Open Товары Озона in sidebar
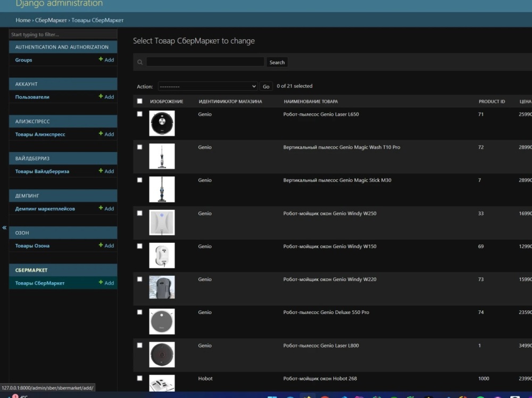 (x=32, y=246)
